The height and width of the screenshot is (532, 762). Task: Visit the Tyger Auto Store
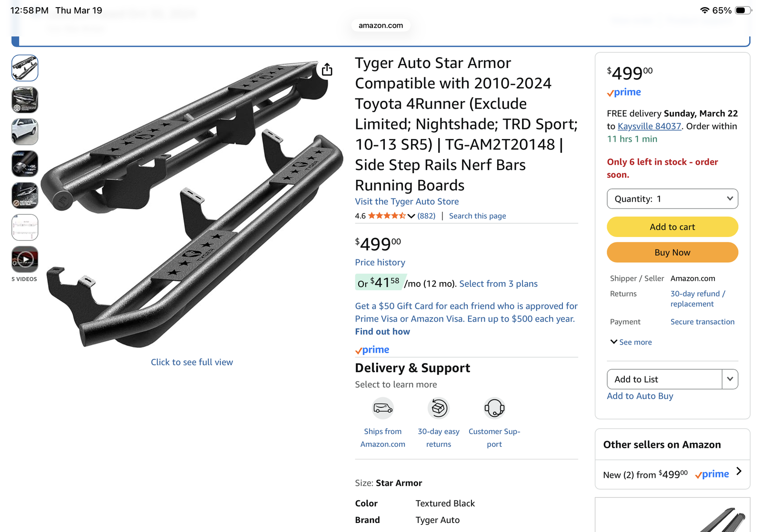coord(407,201)
